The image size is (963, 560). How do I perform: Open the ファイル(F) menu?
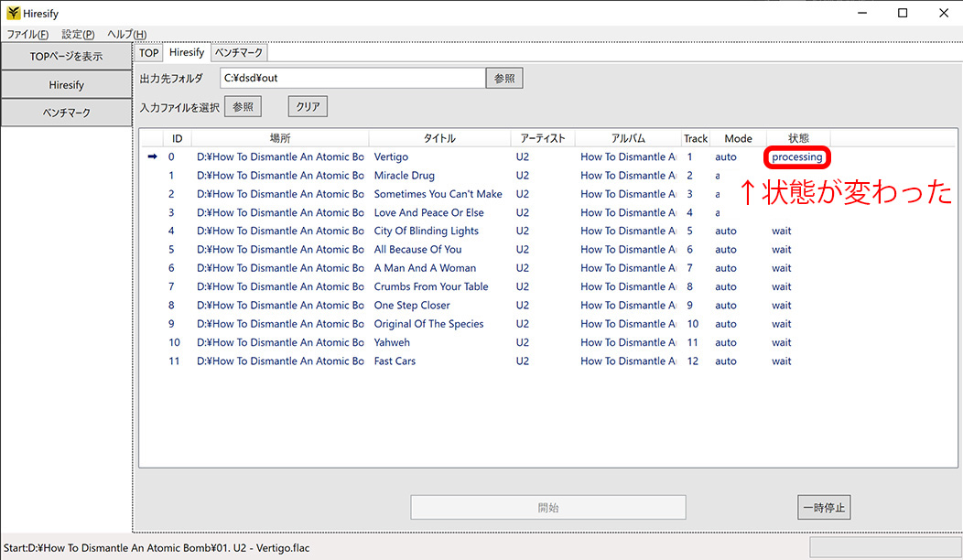(x=27, y=35)
